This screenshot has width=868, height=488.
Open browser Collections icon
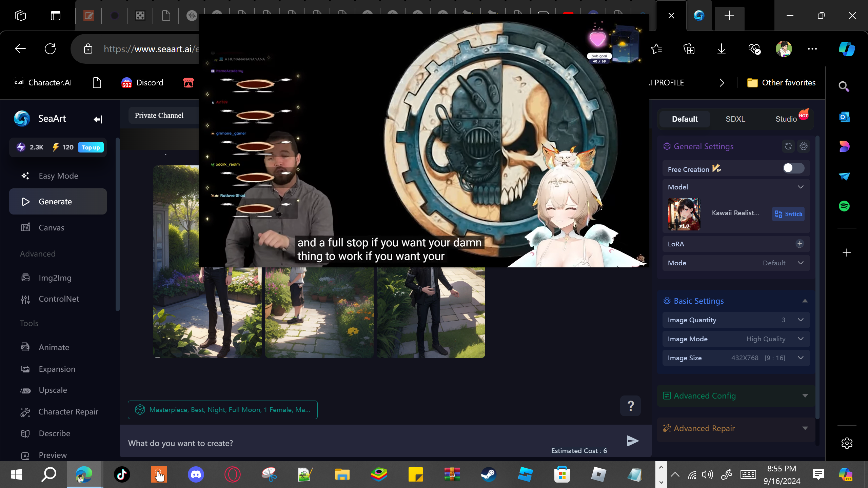[689, 49]
